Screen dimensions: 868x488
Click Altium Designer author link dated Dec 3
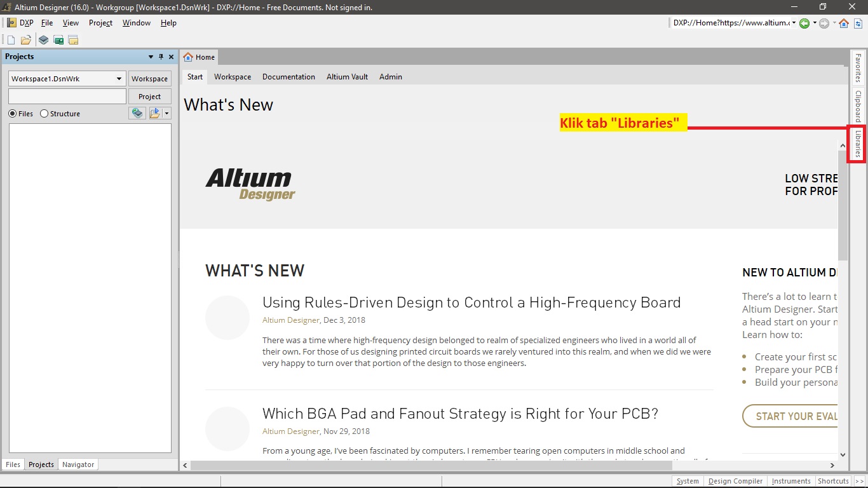coord(290,320)
